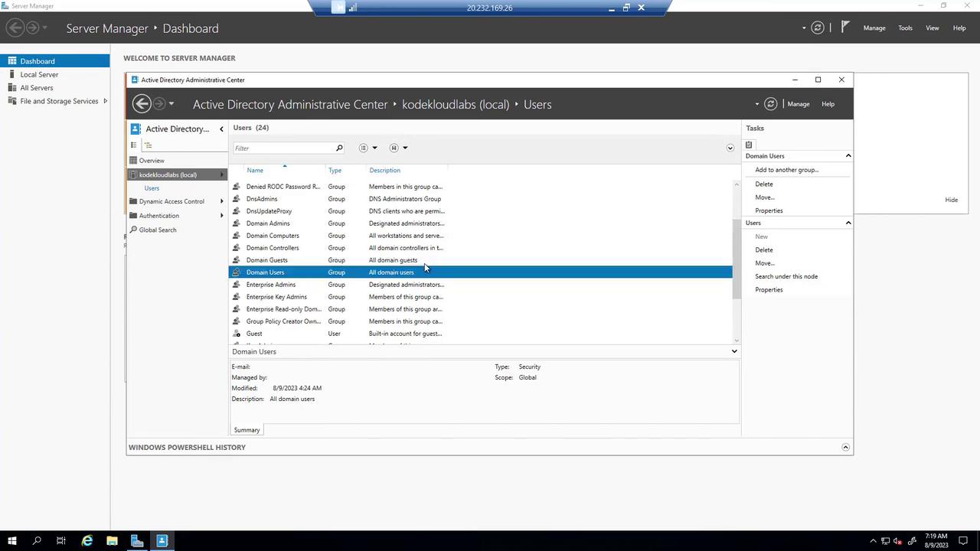Viewport: 980px width, 551px height.
Task: Open the view options dropdown beside Filter
Action: pyautogui.click(x=368, y=148)
